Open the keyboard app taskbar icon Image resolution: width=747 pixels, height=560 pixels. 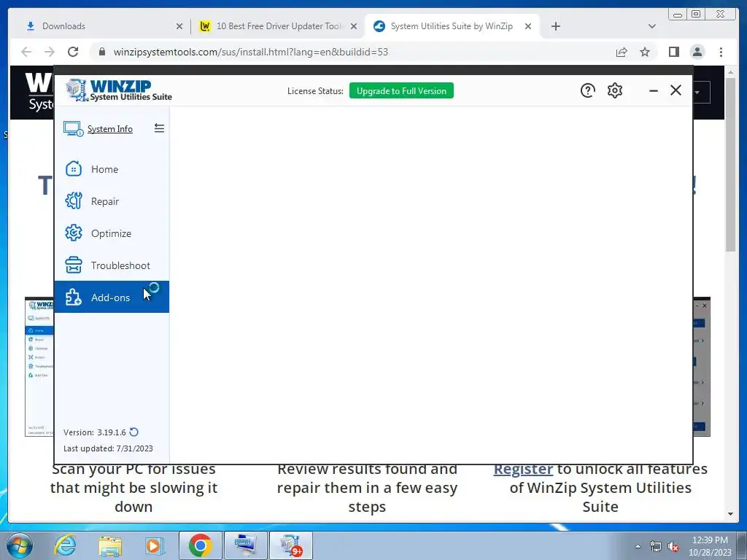[x=245, y=545]
